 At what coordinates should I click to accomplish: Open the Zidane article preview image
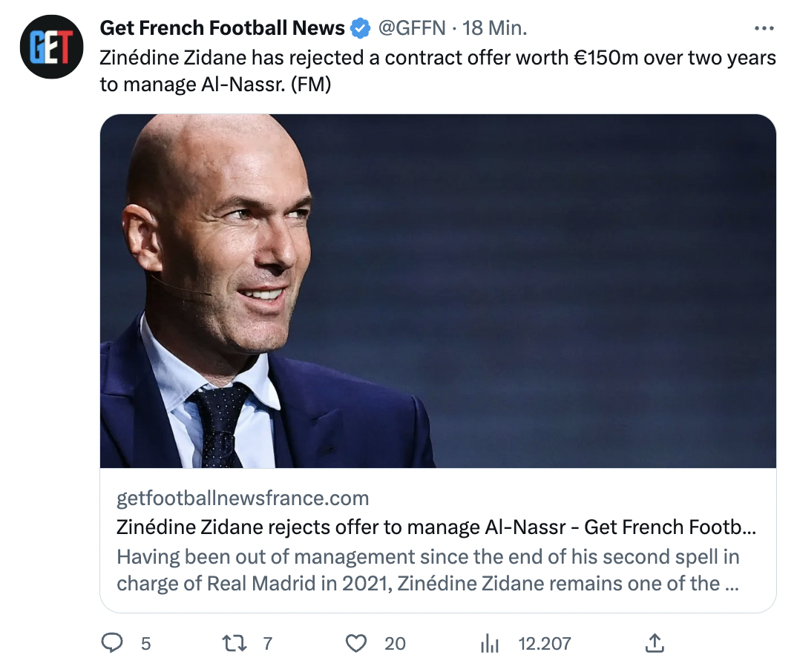coord(438,291)
